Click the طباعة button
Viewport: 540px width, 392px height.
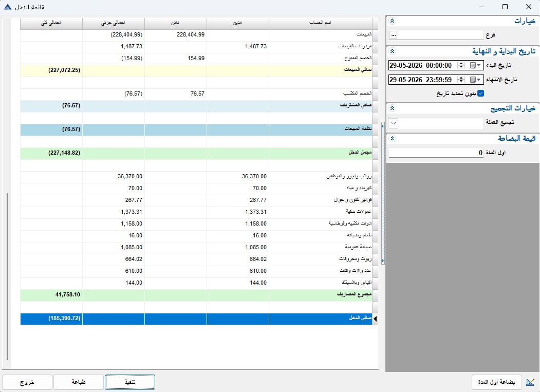[79, 382]
